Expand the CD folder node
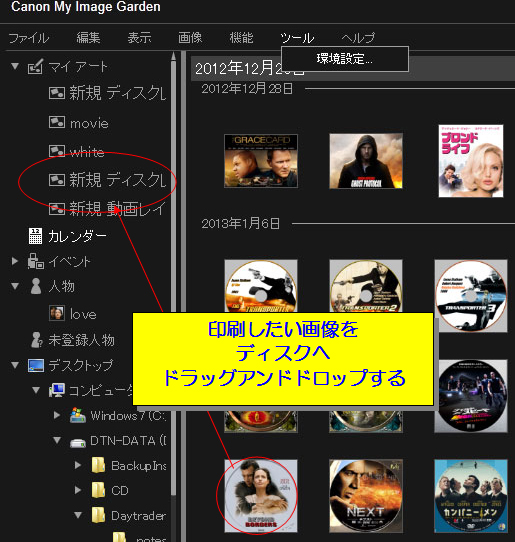Screen dimensions: 515x542 [78, 490]
